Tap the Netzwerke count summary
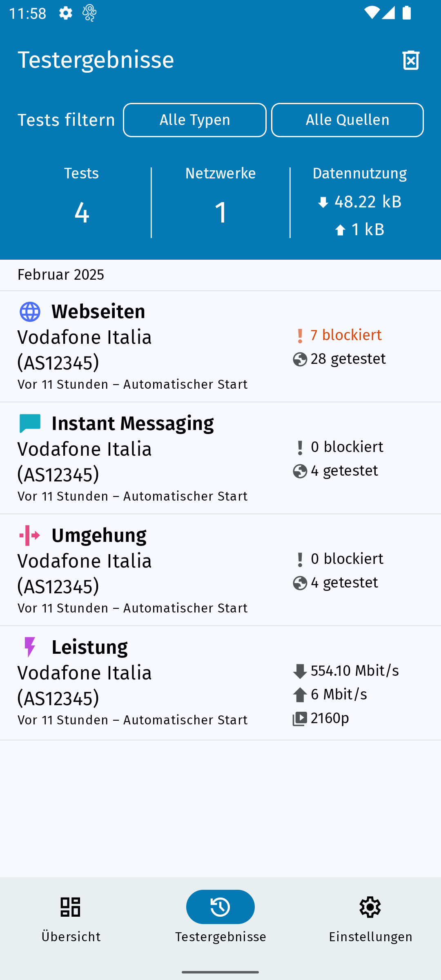This screenshot has height=980, width=441. coord(220,202)
